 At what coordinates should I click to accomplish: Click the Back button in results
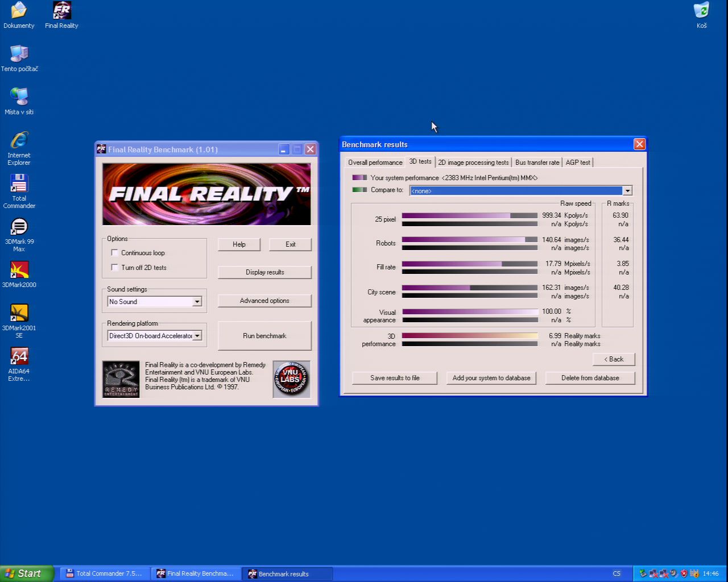tap(614, 359)
